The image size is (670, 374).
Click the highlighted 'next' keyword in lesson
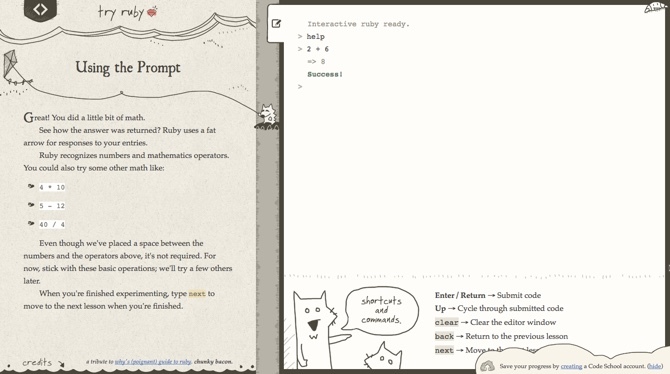pyautogui.click(x=197, y=294)
